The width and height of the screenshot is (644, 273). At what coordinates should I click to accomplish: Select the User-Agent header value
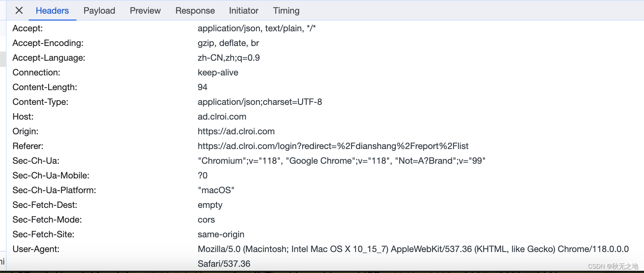[x=413, y=249]
